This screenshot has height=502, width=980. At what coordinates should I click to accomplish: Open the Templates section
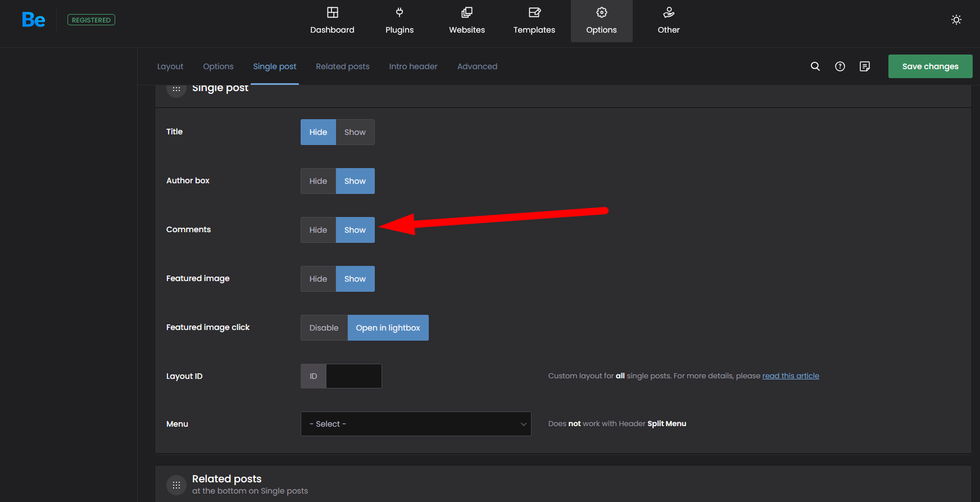coord(534,21)
